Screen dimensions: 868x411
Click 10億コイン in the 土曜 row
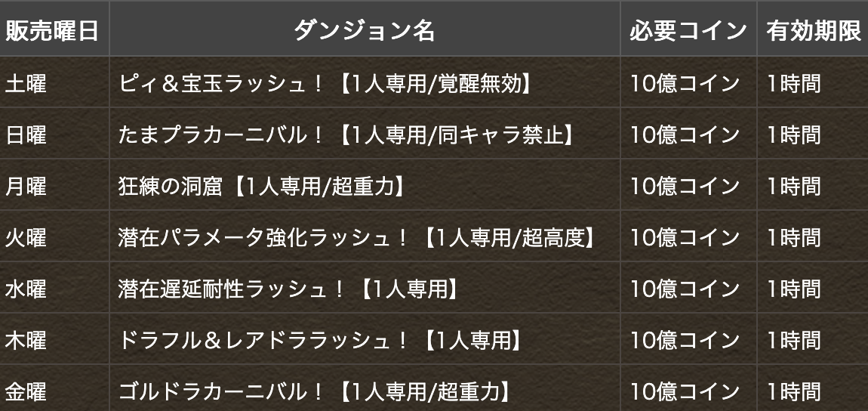(685, 84)
